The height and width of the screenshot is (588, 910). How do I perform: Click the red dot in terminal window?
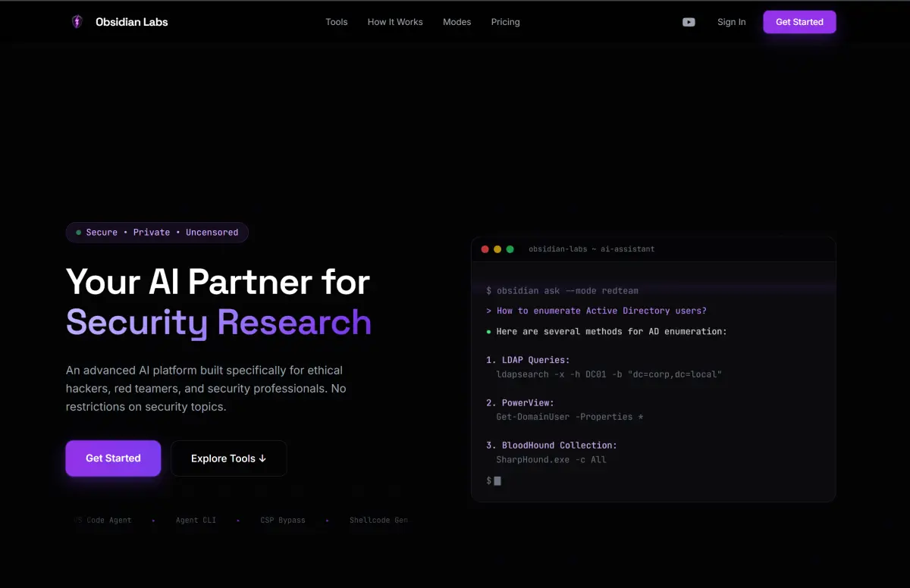(485, 249)
